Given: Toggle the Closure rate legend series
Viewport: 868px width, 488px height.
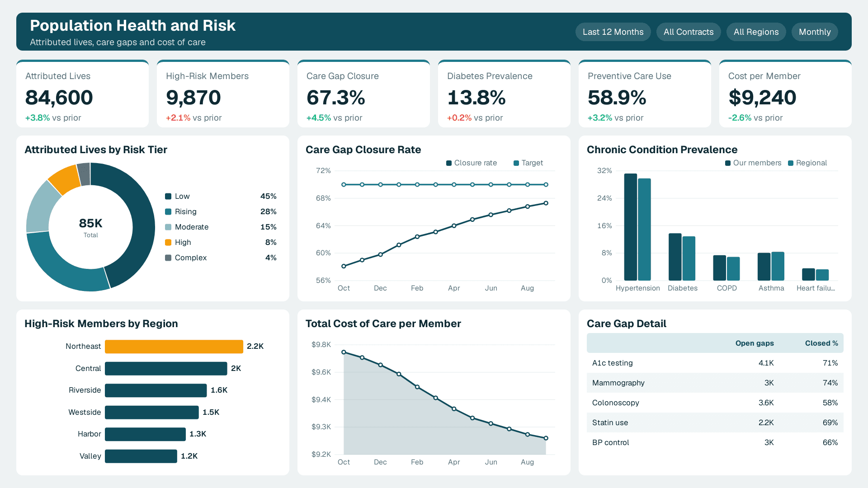Looking at the screenshot, I should click(472, 163).
